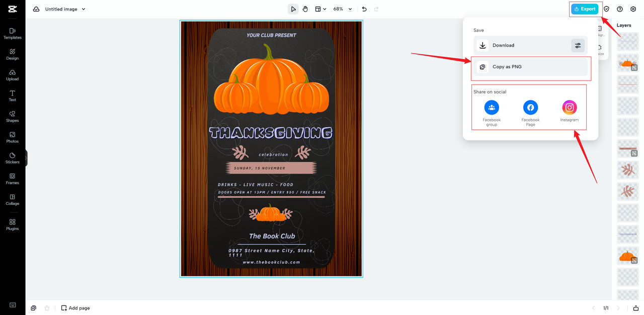Open the settings hexagon icon

click(633, 9)
